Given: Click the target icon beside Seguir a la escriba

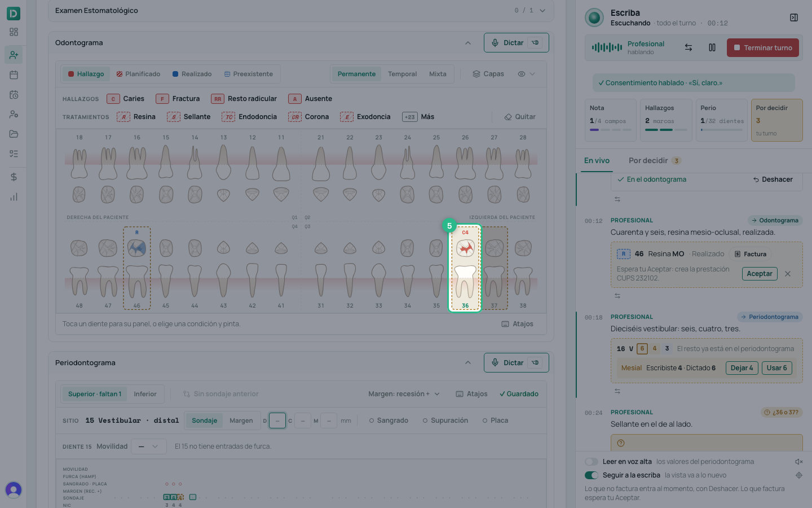Looking at the screenshot, I should [x=799, y=475].
